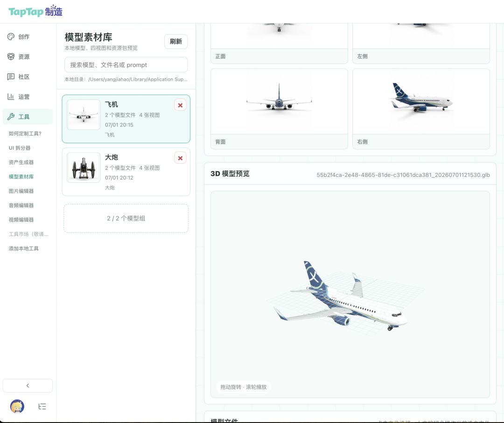This screenshot has height=423, width=504.
Task: Open UI 拆分器 tool
Action: [x=20, y=148]
